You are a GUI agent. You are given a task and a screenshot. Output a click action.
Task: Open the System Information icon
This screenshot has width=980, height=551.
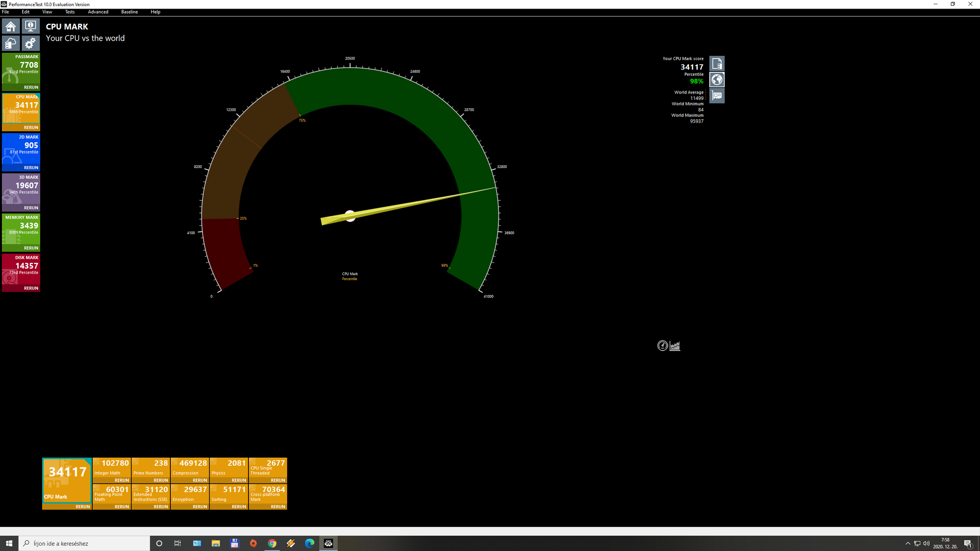(30, 26)
